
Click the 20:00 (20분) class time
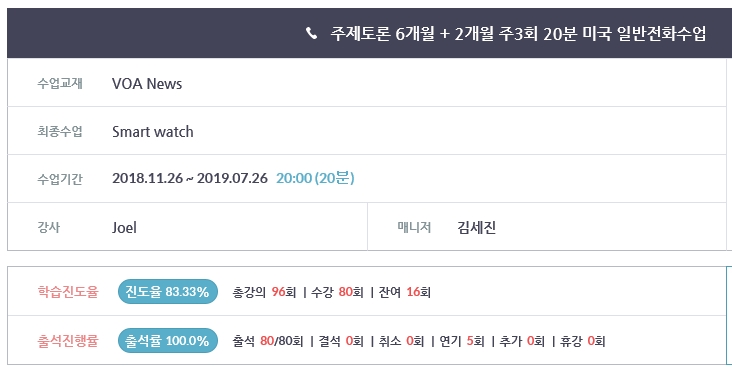(x=315, y=178)
